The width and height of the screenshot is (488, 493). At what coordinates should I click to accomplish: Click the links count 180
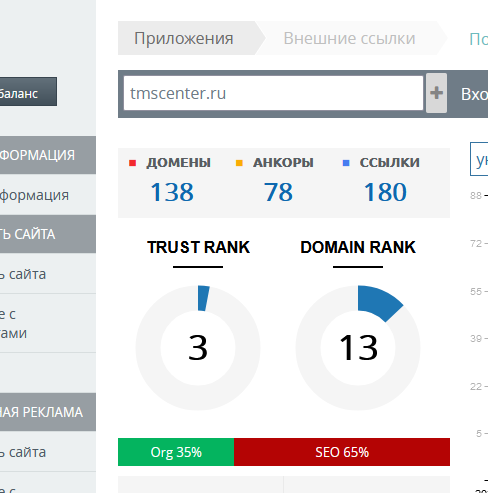click(x=385, y=192)
